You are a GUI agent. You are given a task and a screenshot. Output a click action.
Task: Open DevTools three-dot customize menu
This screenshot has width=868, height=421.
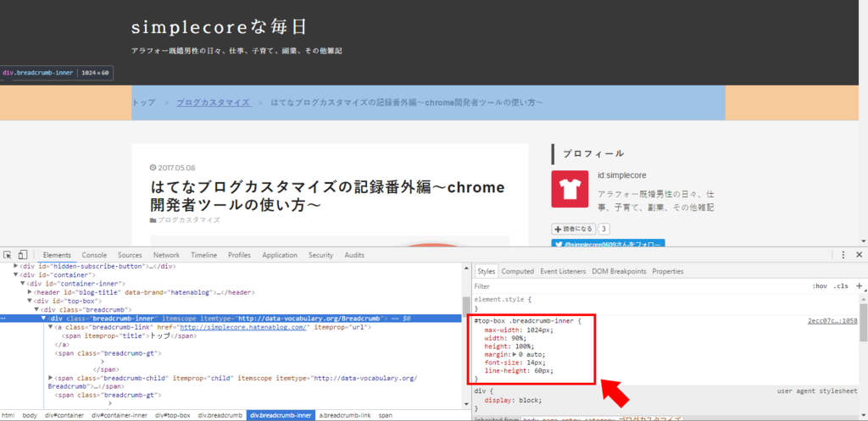point(843,255)
